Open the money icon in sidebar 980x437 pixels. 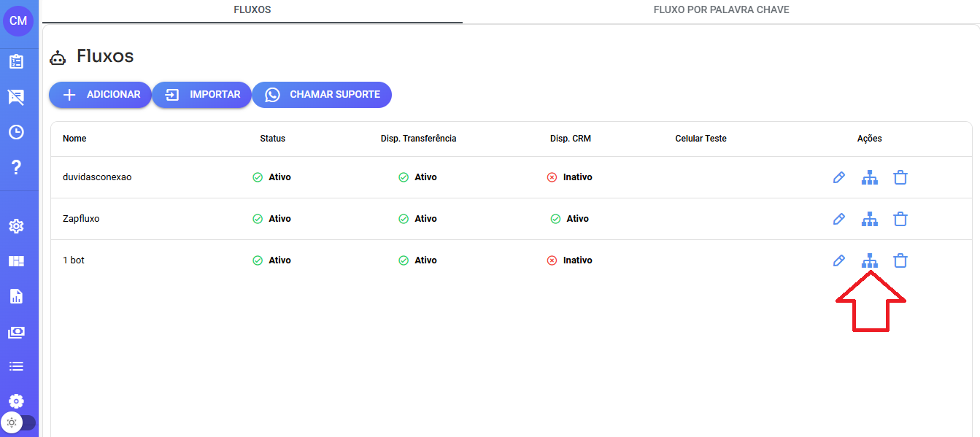[x=16, y=332]
